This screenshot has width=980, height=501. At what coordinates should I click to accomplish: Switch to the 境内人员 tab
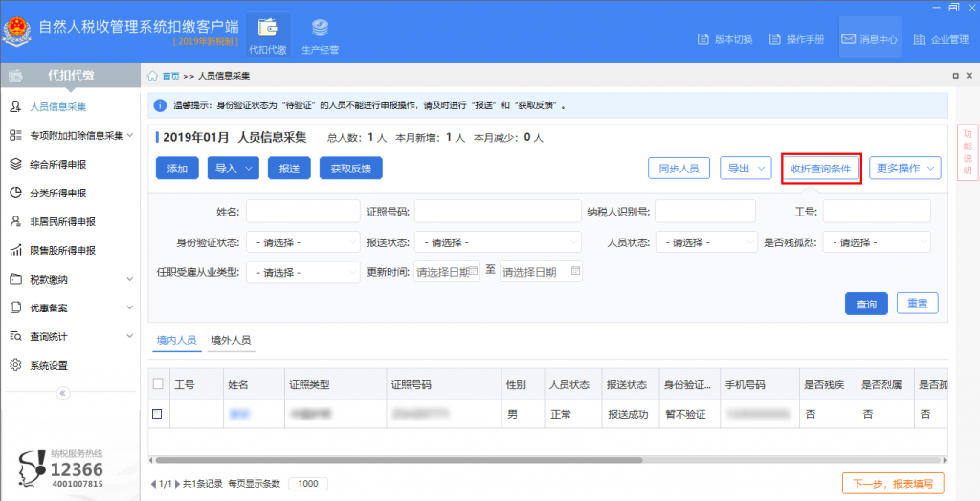coord(176,340)
